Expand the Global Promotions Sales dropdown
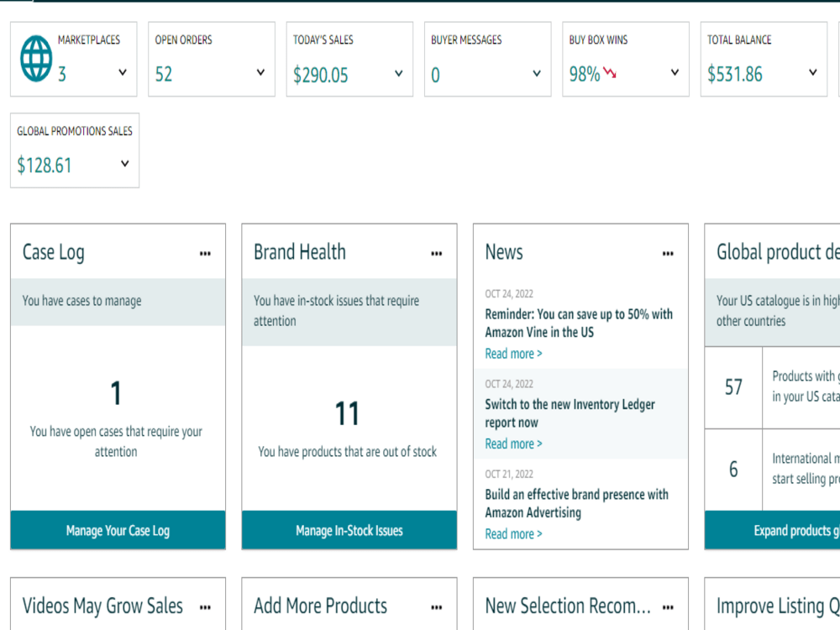The height and width of the screenshot is (630, 840). click(125, 164)
